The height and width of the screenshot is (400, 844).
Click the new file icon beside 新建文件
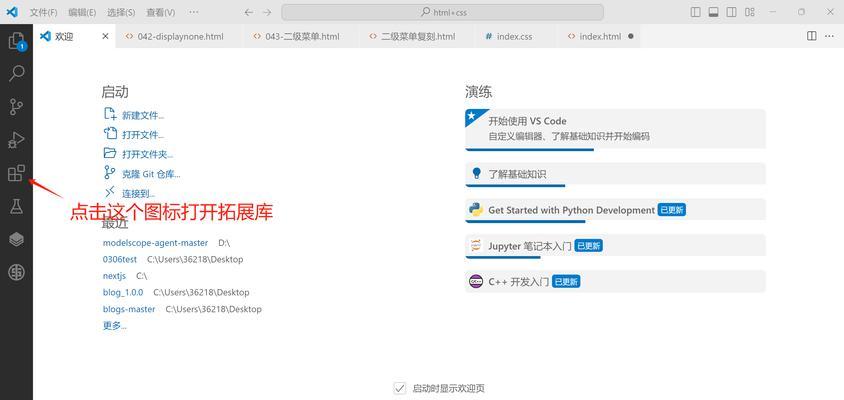point(110,114)
